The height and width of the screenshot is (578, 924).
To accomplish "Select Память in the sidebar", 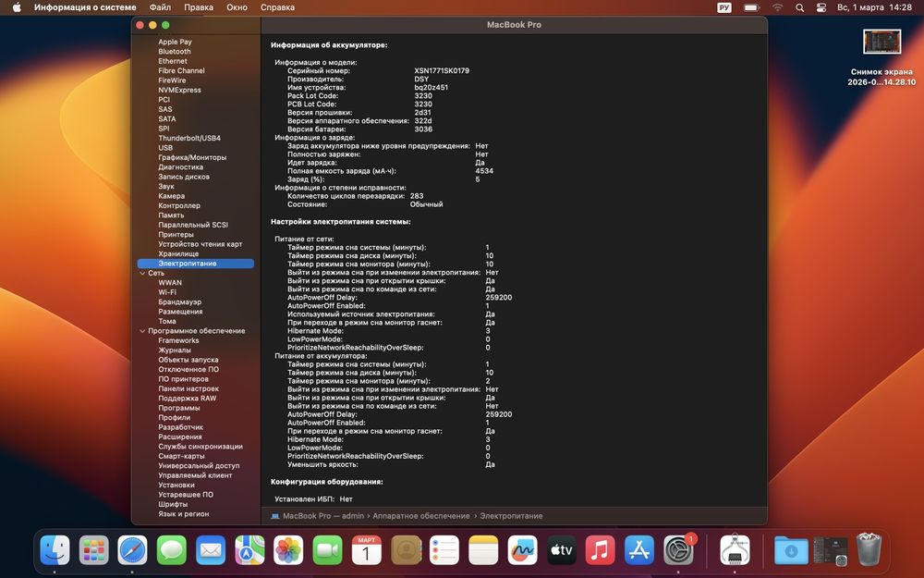I will pos(171,215).
